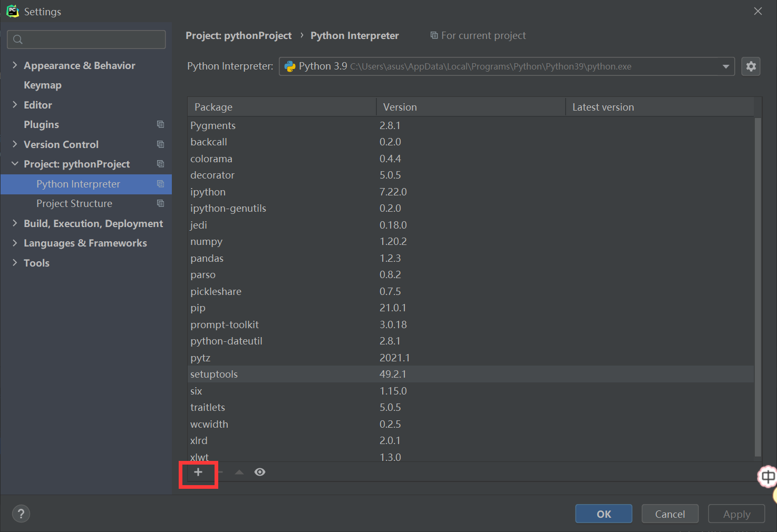777x532 pixels.
Task: Select the backcall package row
Action: [471, 142]
